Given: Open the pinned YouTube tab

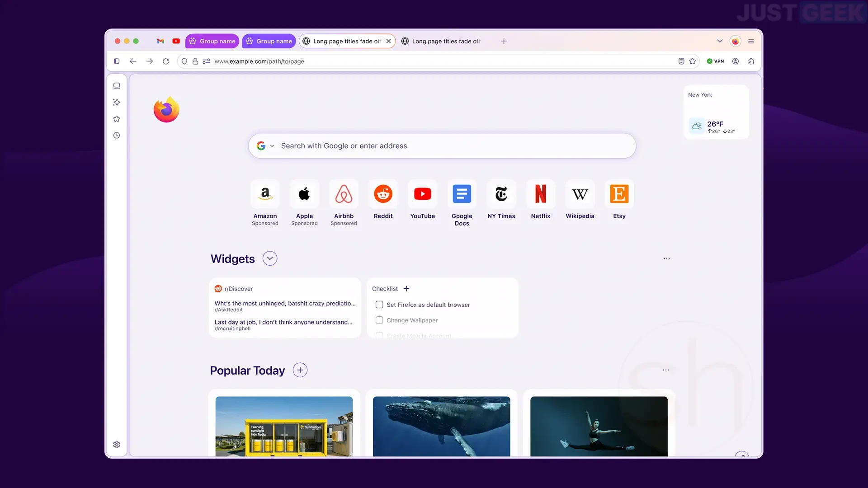Looking at the screenshot, I should tap(176, 41).
